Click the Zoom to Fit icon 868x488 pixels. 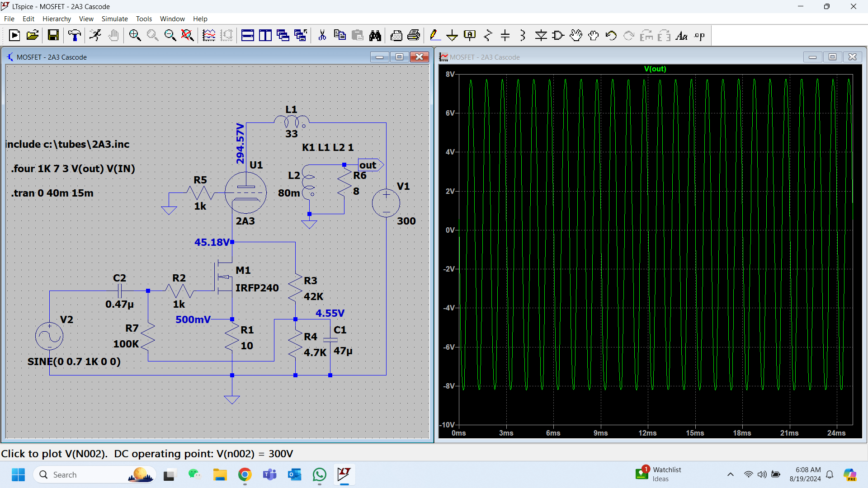pyautogui.click(x=188, y=35)
